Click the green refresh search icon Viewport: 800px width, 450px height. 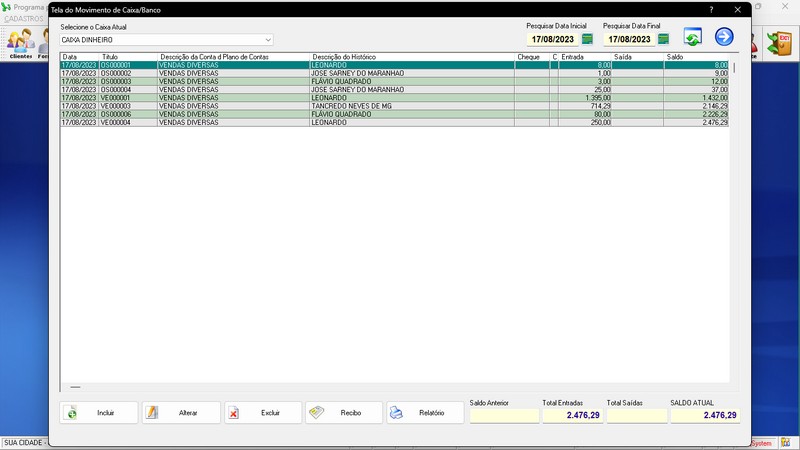point(692,37)
